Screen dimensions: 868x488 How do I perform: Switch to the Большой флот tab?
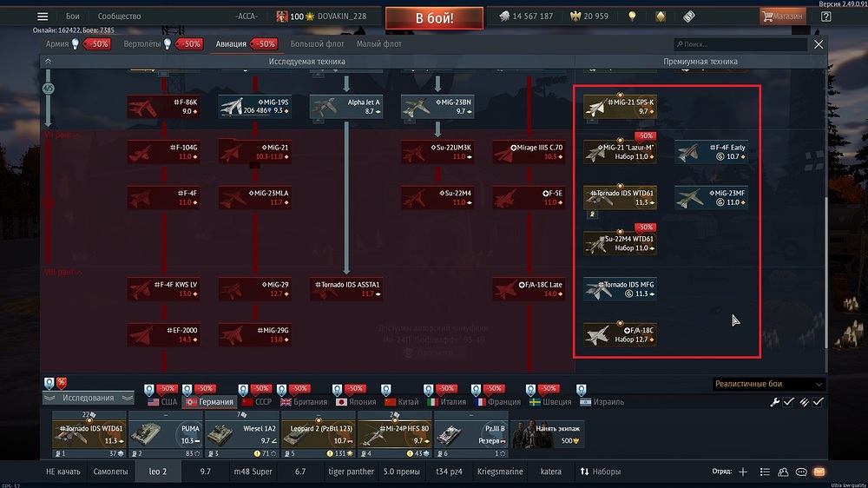tap(317, 43)
